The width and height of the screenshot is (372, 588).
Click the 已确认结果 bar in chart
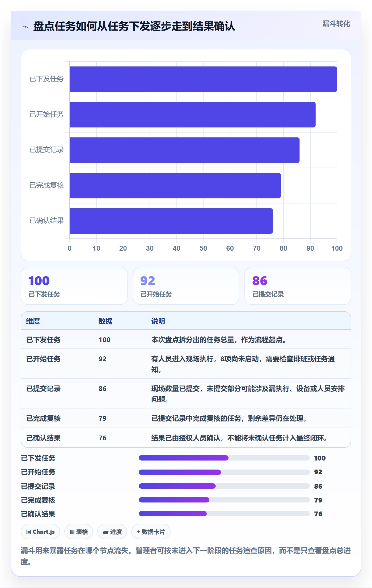[171, 221]
